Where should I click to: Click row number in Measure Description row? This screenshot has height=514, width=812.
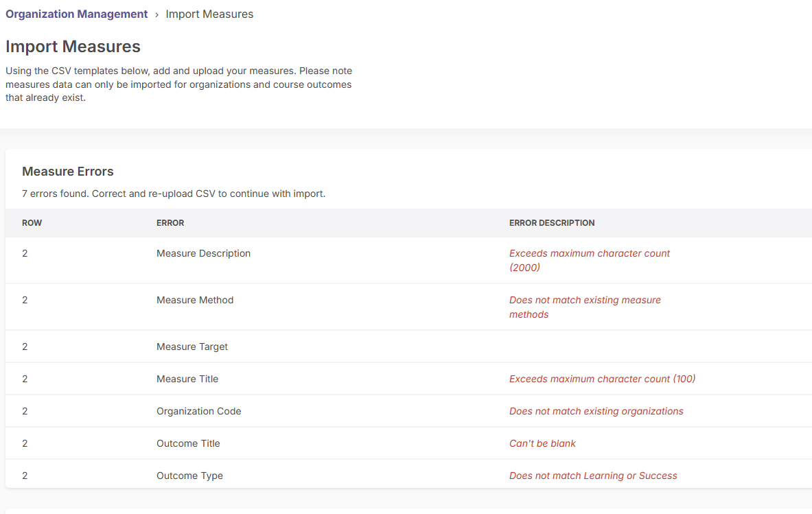pyautogui.click(x=25, y=253)
